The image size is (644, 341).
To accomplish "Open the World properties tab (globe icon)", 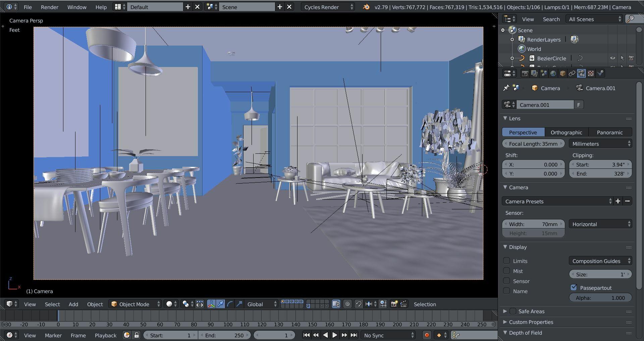I will tap(553, 73).
